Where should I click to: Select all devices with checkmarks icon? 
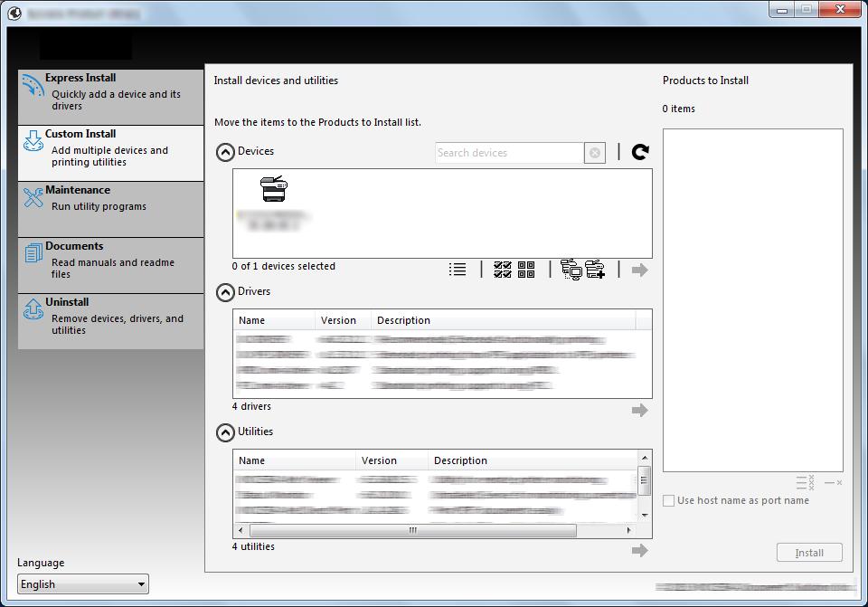click(502, 270)
